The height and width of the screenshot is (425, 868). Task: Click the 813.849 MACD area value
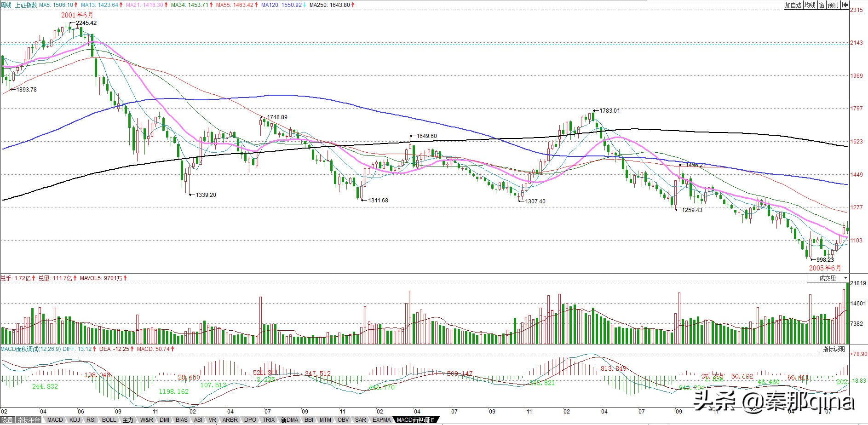click(x=614, y=369)
